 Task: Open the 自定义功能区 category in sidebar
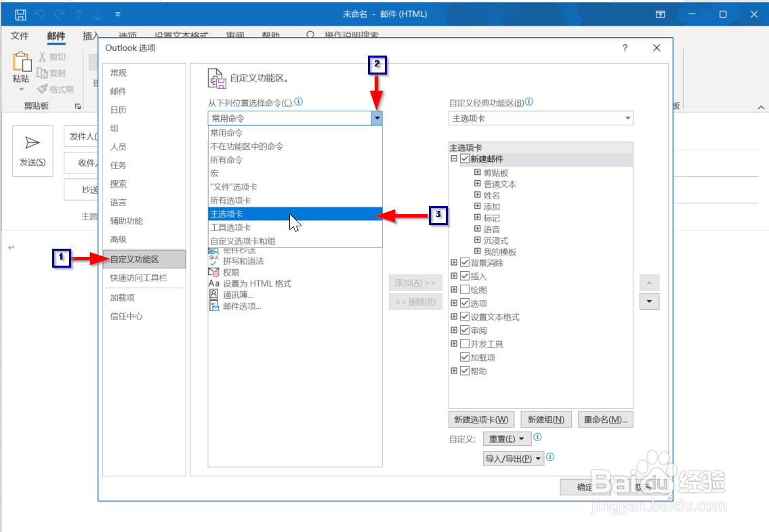point(144,259)
